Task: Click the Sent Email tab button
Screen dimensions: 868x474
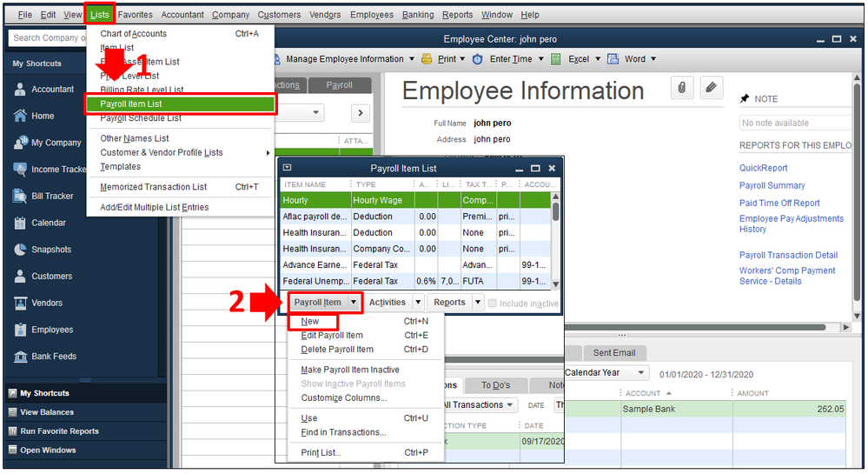Action: (x=614, y=353)
